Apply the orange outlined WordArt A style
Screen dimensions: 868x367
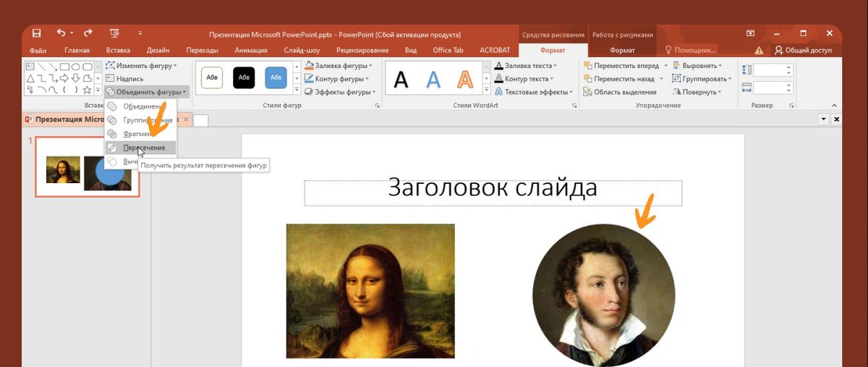point(465,78)
